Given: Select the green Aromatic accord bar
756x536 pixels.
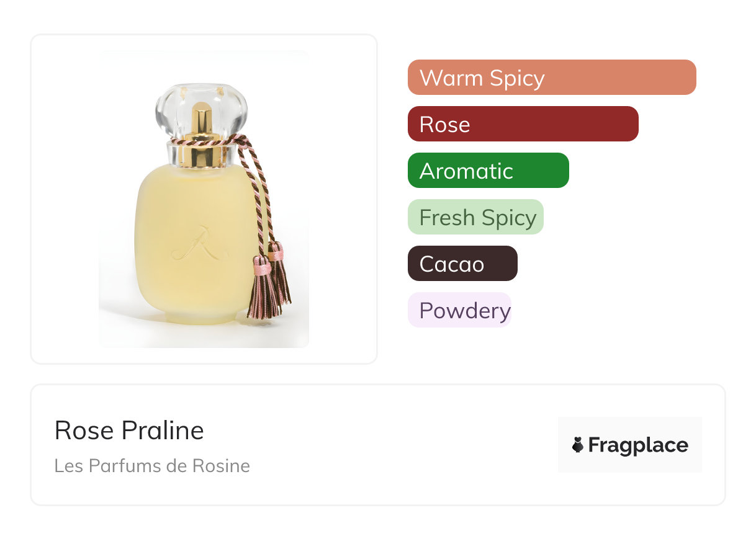Looking at the screenshot, I should 488,171.
